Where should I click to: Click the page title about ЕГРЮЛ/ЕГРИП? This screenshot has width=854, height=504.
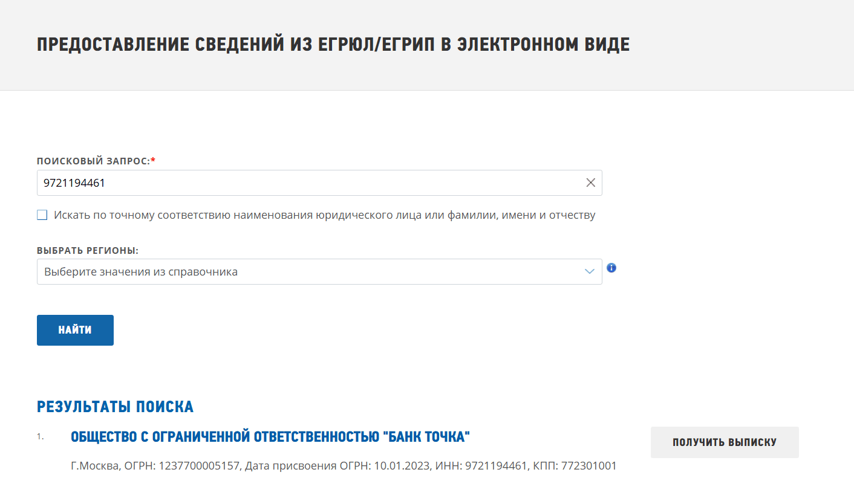[333, 45]
